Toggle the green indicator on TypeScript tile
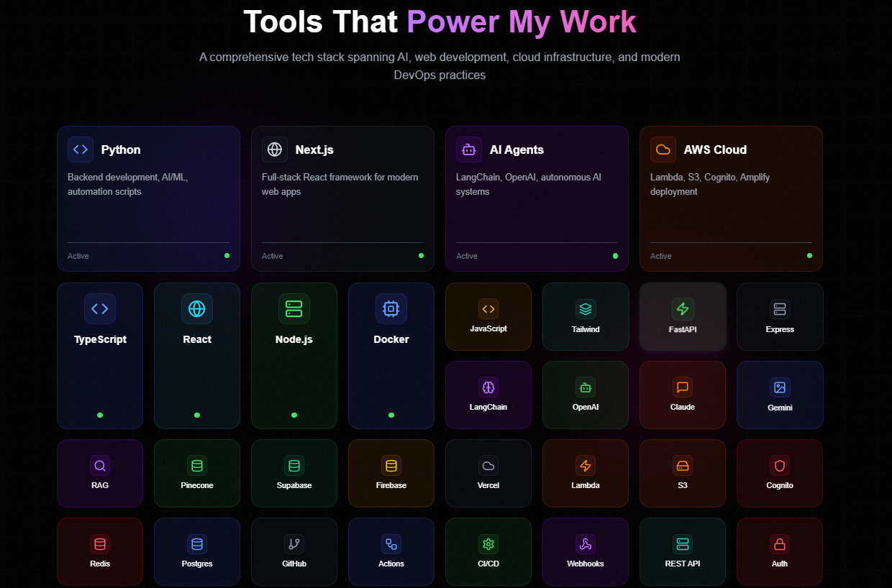Viewport: 892px width, 588px height. (x=100, y=415)
